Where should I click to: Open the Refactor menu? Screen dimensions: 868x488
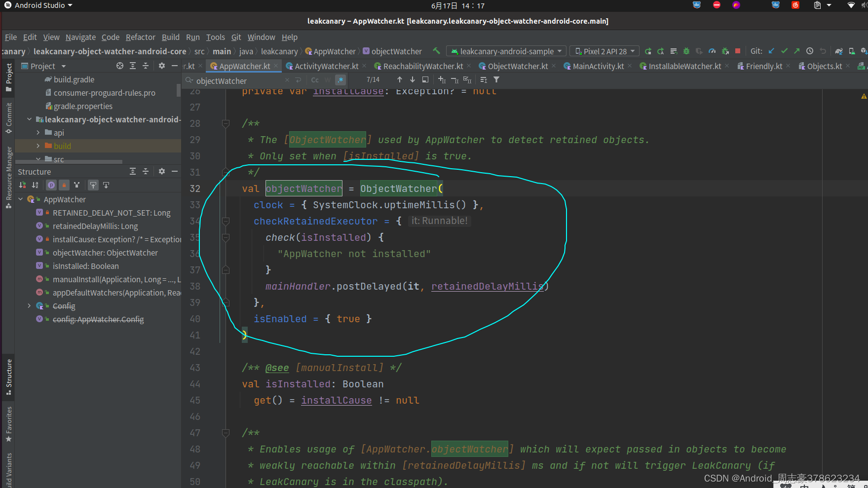pyautogui.click(x=140, y=37)
